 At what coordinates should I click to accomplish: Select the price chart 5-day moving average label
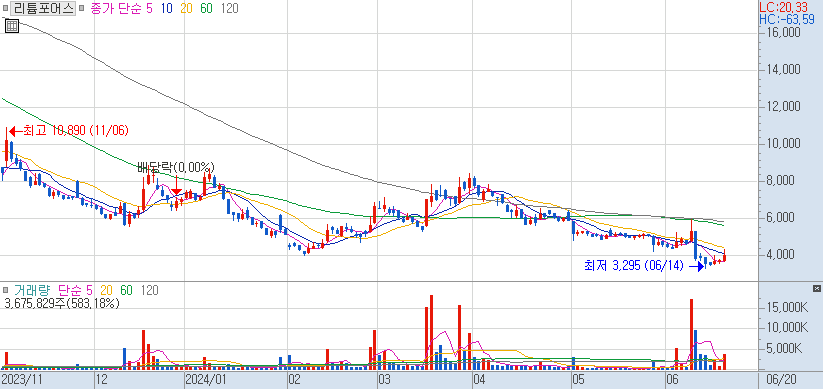pyautogui.click(x=150, y=8)
